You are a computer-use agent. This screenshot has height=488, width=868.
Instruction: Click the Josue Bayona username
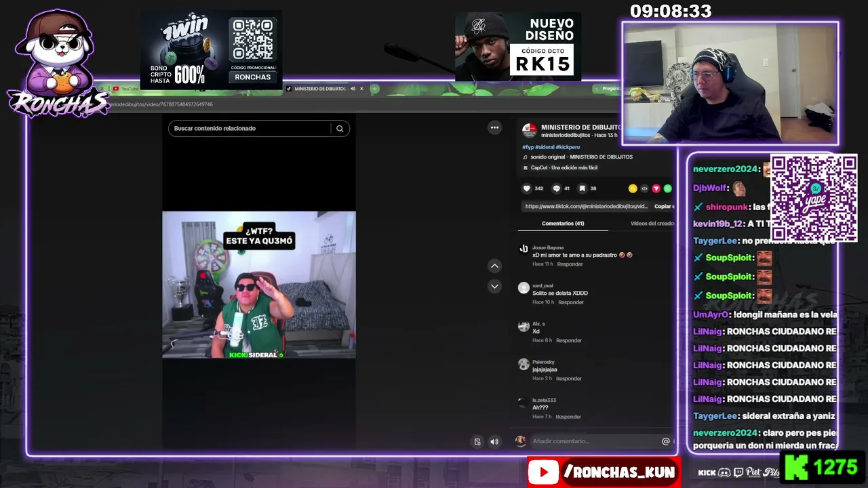point(548,247)
